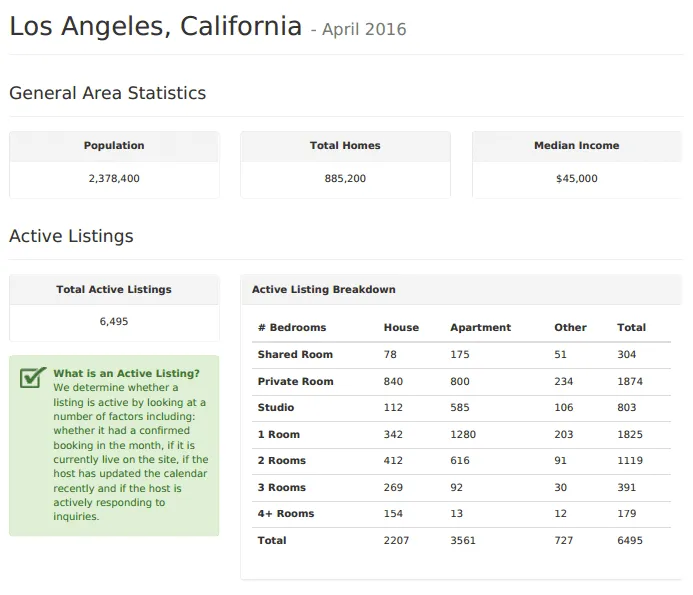Click total apartment count 3561
The height and width of the screenshot is (595, 693).
[x=463, y=541]
